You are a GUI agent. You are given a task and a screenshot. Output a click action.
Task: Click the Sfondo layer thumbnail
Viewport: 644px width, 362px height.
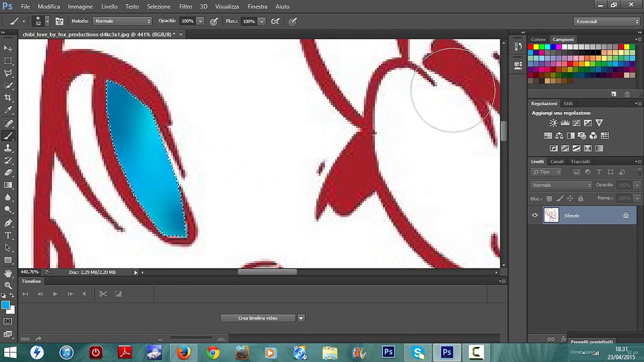coord(551,215)
